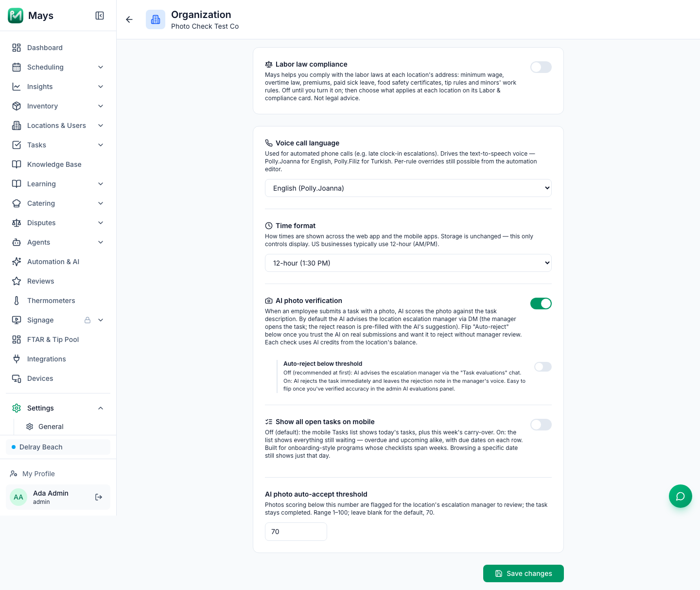Viewport: 700px width, 590px height.
Task: Open the Tasks menu item
Action: pyautogui.click(x=58, y=145)
